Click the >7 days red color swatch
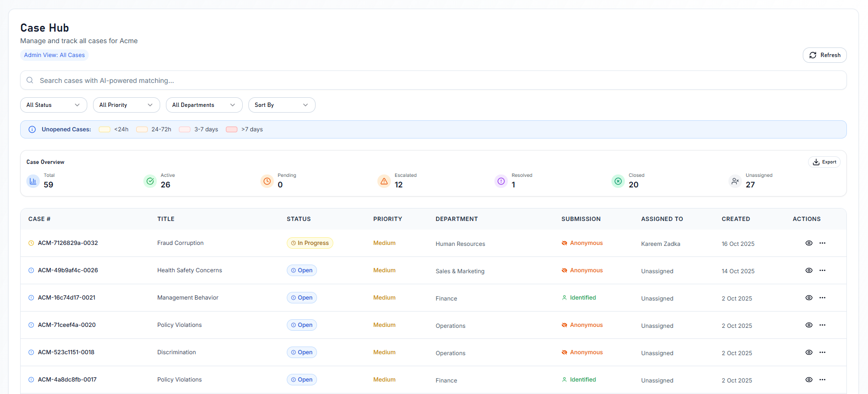Screen dimensions: 868x394 (232, 129)
